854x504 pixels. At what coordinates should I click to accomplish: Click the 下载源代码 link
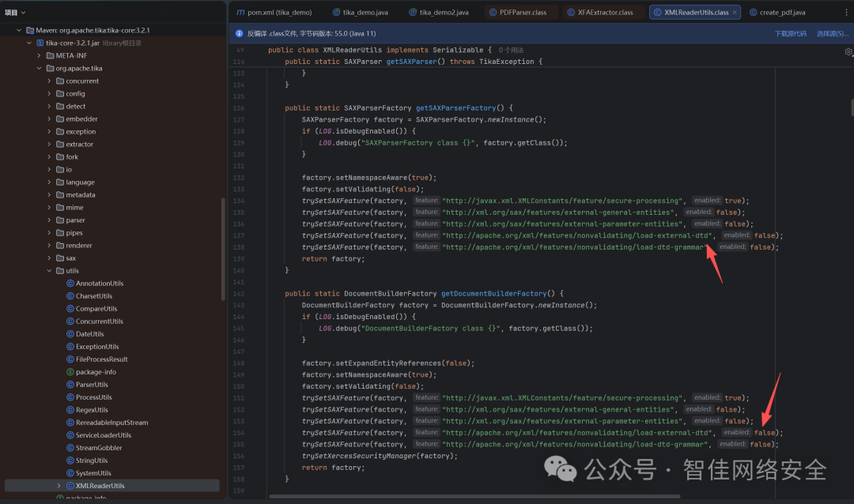pyautogui.click(x=790, y=34)
